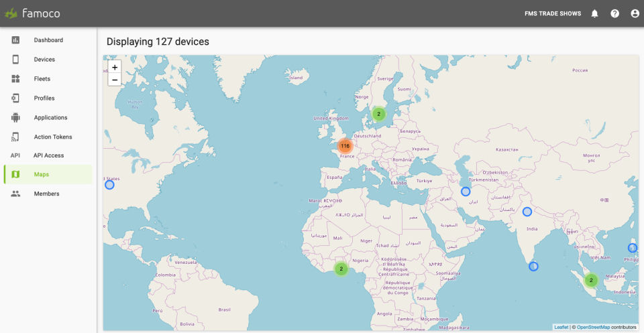The image size is (644, 333).
Task: Click the green cluster near Malaysia
Action: click(x=591, y=281)
